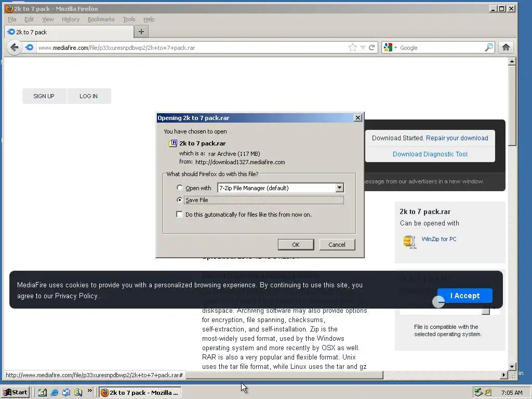Select the 2k to 7 pack tab
The width and height of the screenshot is (532, 399).
(x=69, y=32)
